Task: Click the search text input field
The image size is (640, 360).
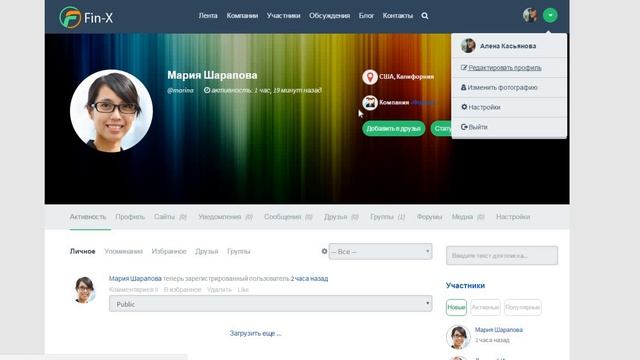Action: (x=502, y=256)
